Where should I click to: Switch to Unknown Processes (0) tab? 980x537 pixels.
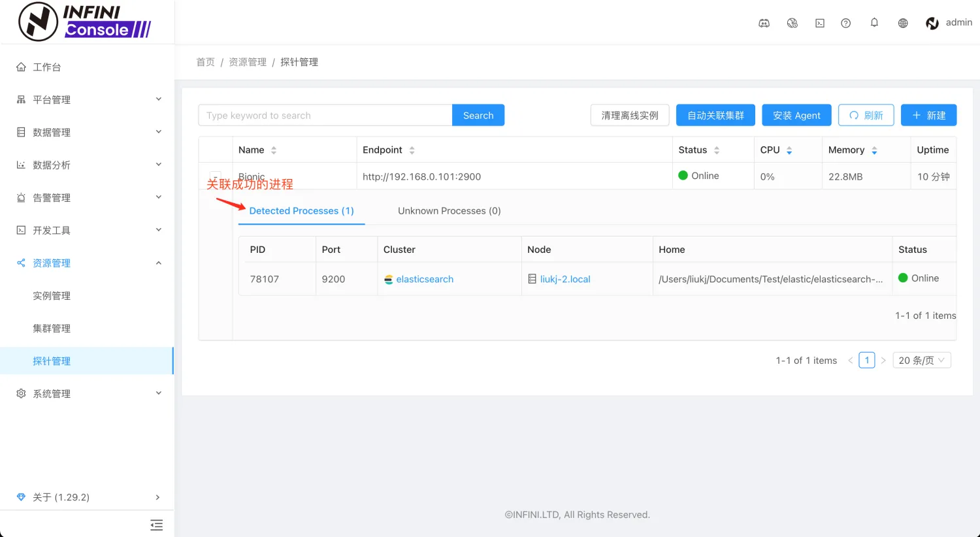coord(449,210)
